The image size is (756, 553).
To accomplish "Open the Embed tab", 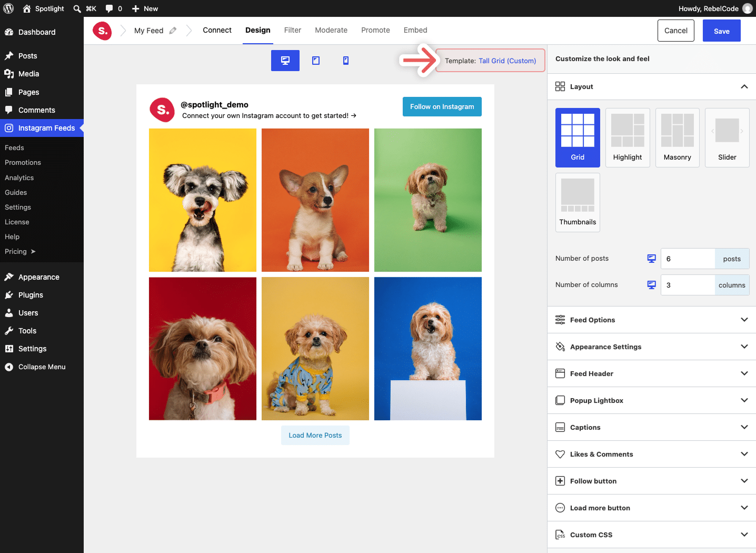I will click(x=415, y=31).
